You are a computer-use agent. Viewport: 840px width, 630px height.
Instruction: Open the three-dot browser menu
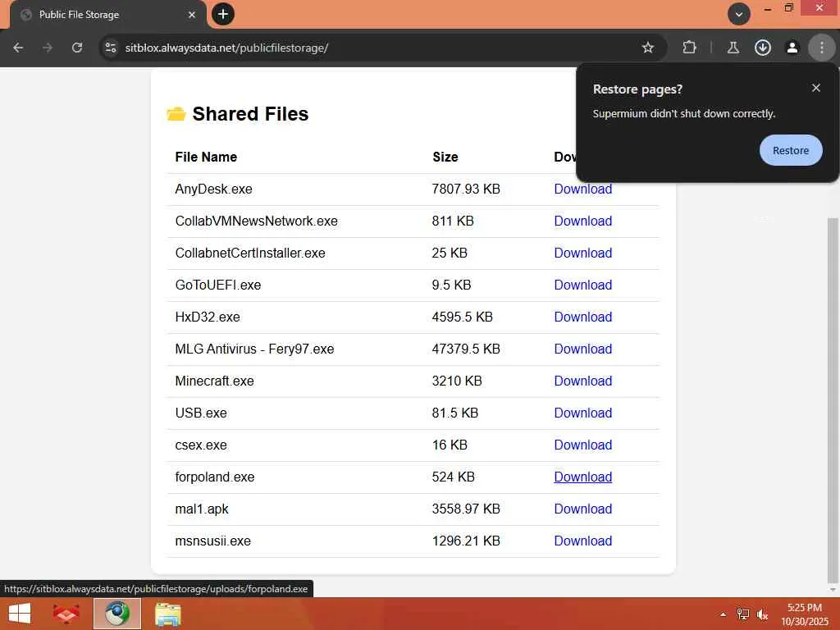point(822,48)
